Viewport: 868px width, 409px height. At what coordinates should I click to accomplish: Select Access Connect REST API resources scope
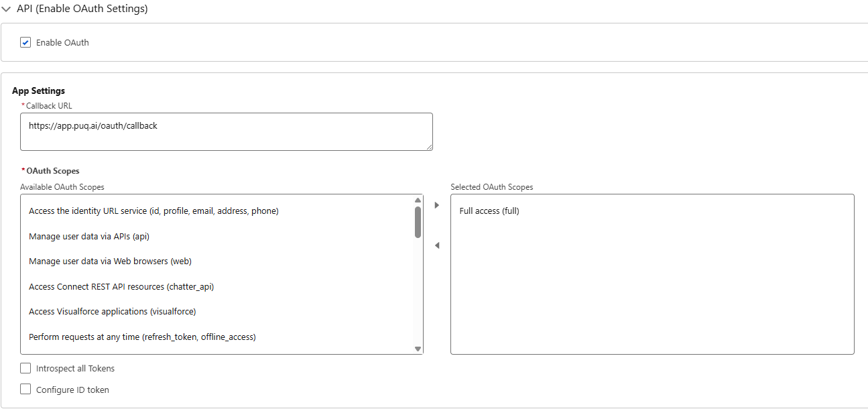121,286
